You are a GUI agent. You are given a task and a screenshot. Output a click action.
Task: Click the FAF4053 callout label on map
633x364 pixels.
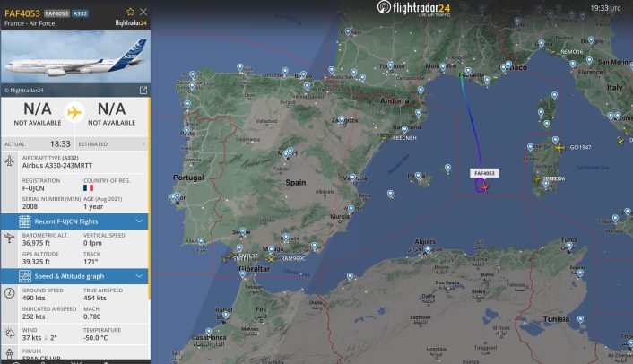click(x=484, y=173)
